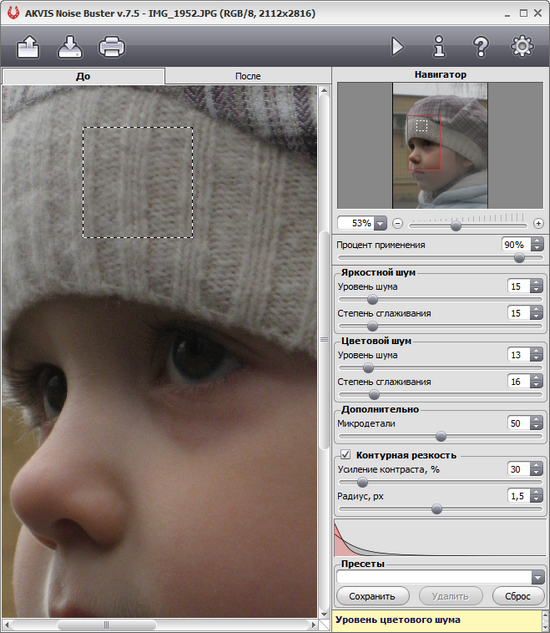550x633 pixels.
Task: Click the Сохранить preset button
Action: click(x=372, y=596)
